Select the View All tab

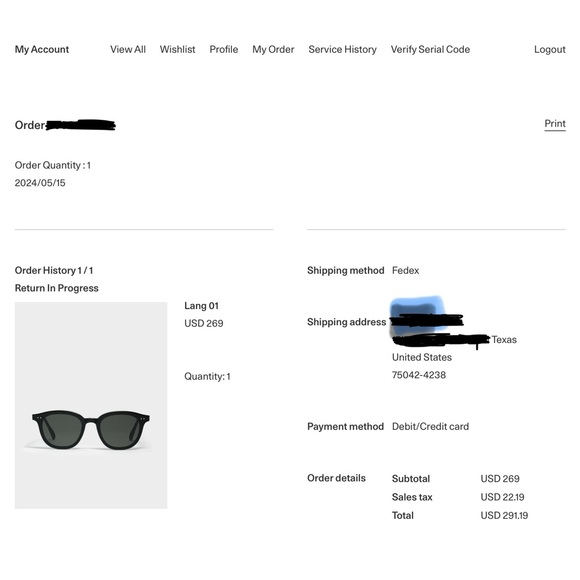click(x=128, y=50)
